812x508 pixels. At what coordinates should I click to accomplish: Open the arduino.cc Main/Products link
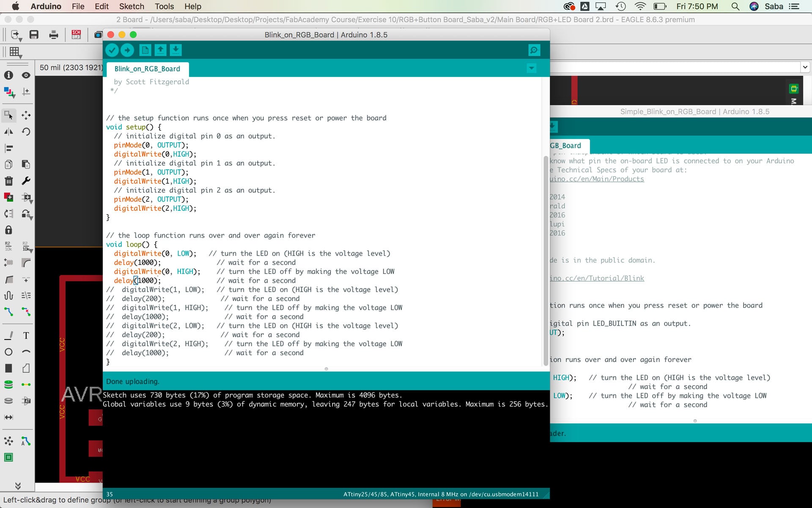(x=597, y=179)
